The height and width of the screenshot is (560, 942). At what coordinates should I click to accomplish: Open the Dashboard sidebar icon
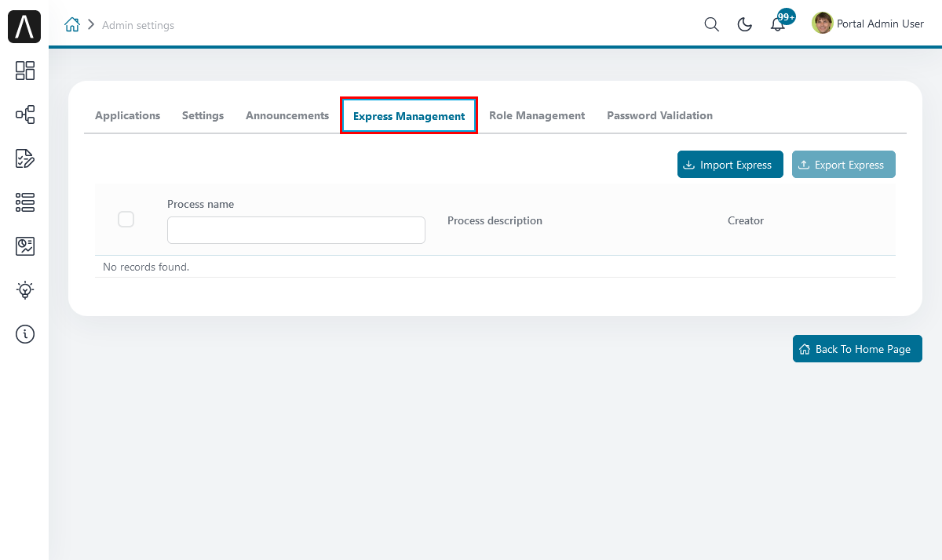coord(25,71)
